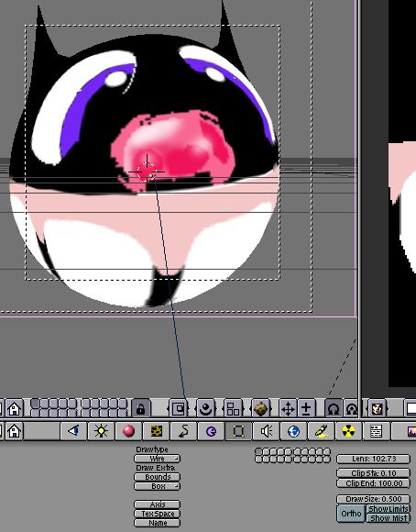Screen dimensions: 416x532
Task: Select the active first layer button in 3D header
Action: point(35,404)
